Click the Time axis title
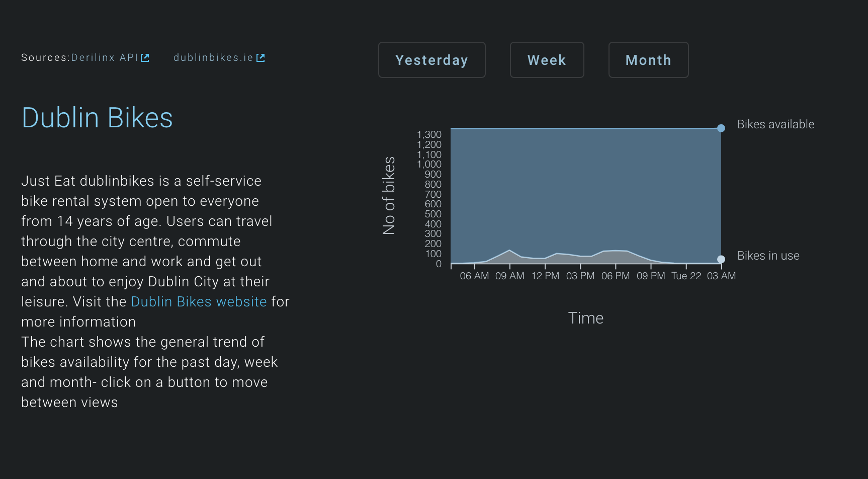Viewport: 868px width, 479px height. point(585,317)
